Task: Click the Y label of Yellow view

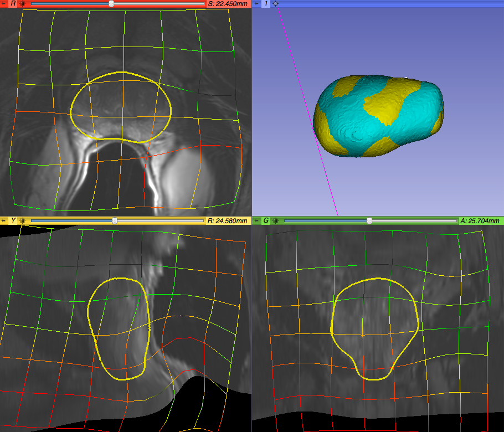Action: [13, 220]
